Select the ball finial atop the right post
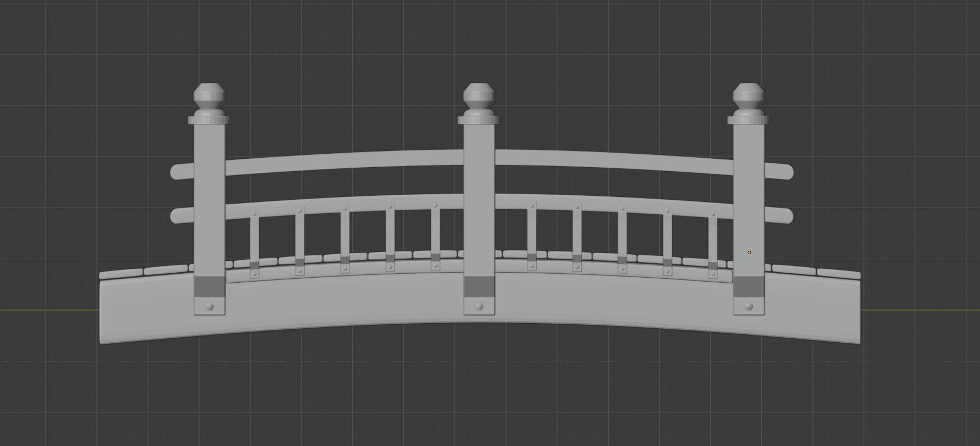The image size is (980, 446). coord(749,96)
